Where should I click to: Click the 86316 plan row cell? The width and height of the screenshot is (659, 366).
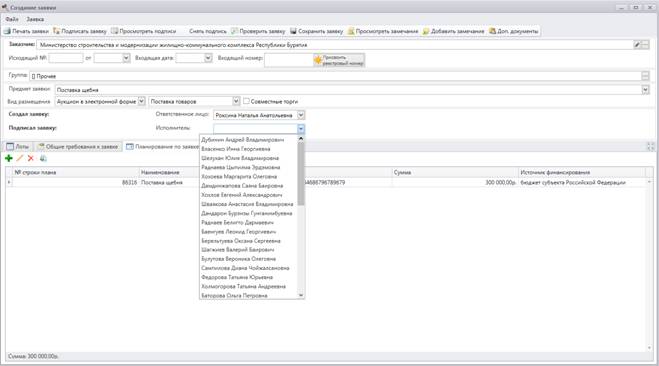pyautogui.click(x=76, y=183)
